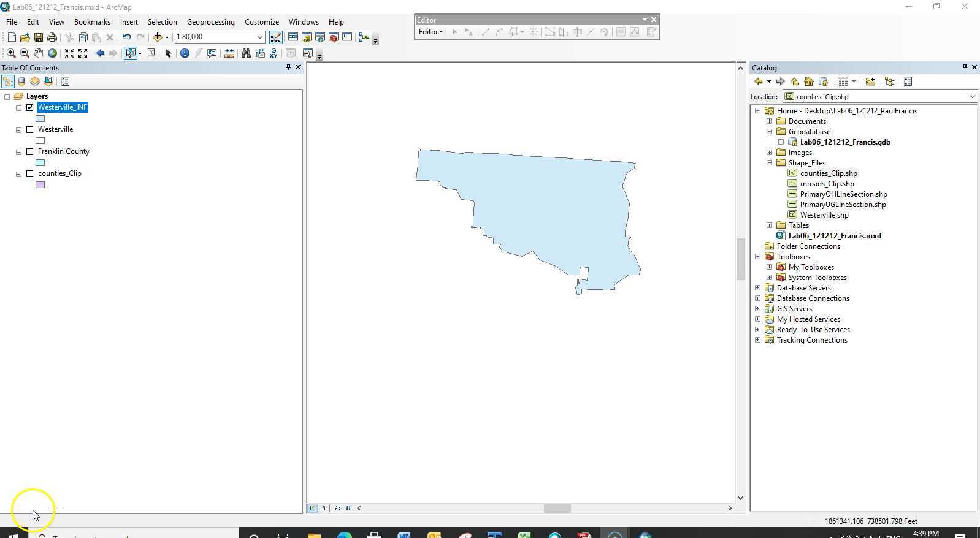Click the Find binoculars icon
This screenshot has height=538, width=980.
pyautogui.click(x=246, y=53)
